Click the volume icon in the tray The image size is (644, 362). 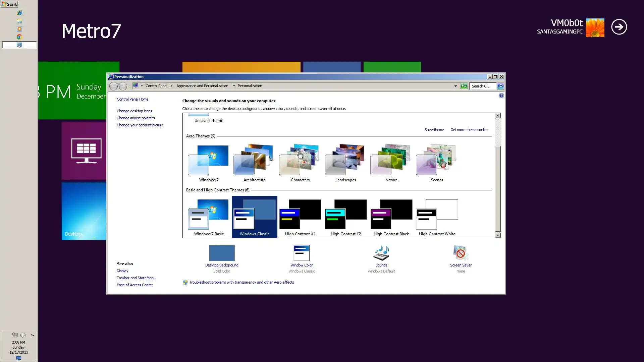(x=23, y=335)
